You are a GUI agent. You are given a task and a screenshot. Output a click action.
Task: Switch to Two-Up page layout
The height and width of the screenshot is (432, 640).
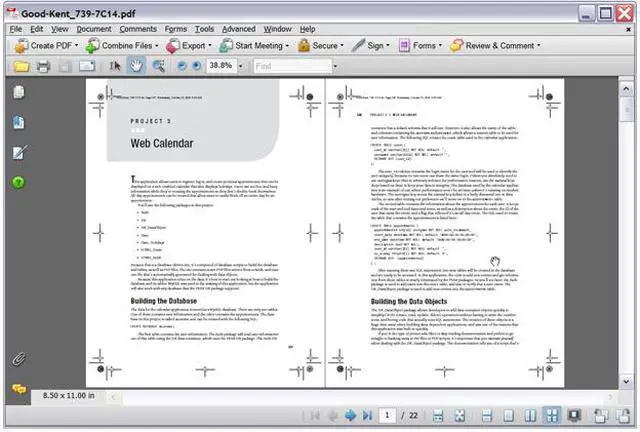tap(530, 416)
